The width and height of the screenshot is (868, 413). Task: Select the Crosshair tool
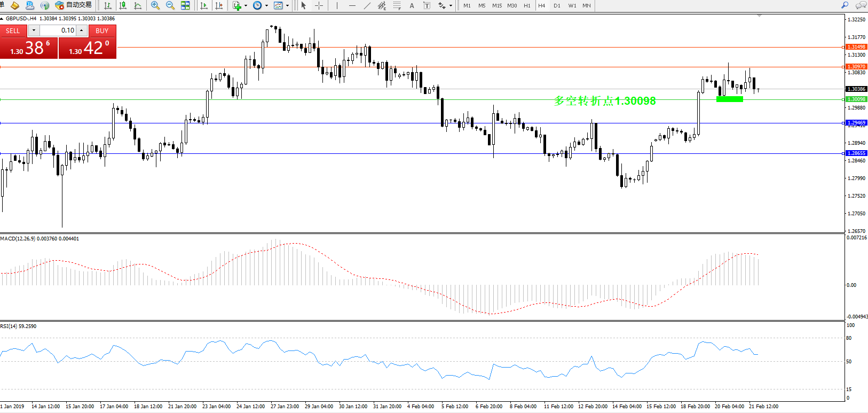[x=319, y=5]
